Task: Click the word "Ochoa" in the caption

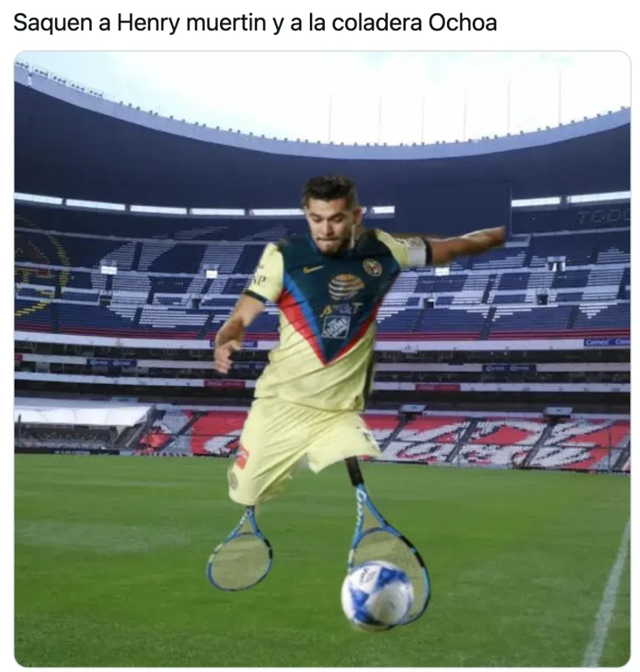Action: (x=463, y=22)
